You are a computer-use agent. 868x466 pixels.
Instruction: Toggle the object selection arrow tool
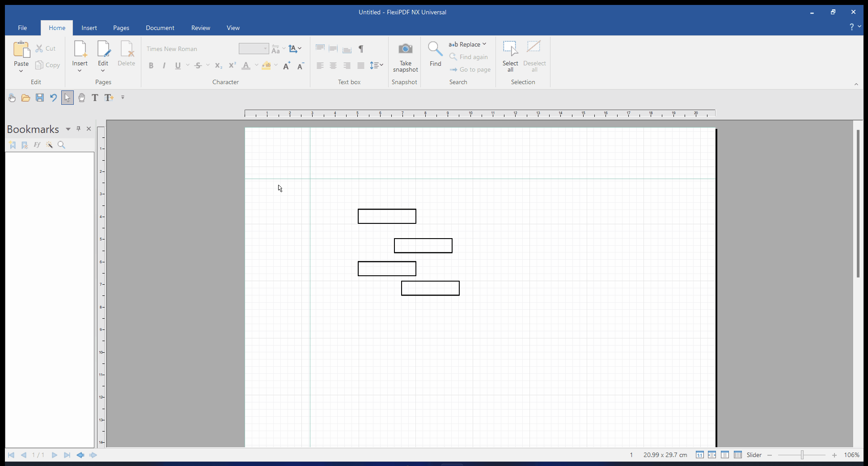(x=68, y=98)
